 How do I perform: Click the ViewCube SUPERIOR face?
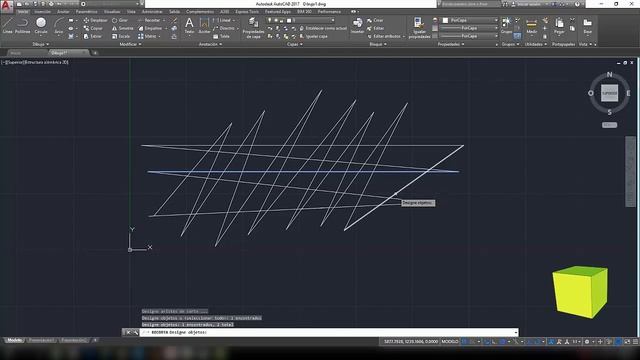tap(609, 93)
